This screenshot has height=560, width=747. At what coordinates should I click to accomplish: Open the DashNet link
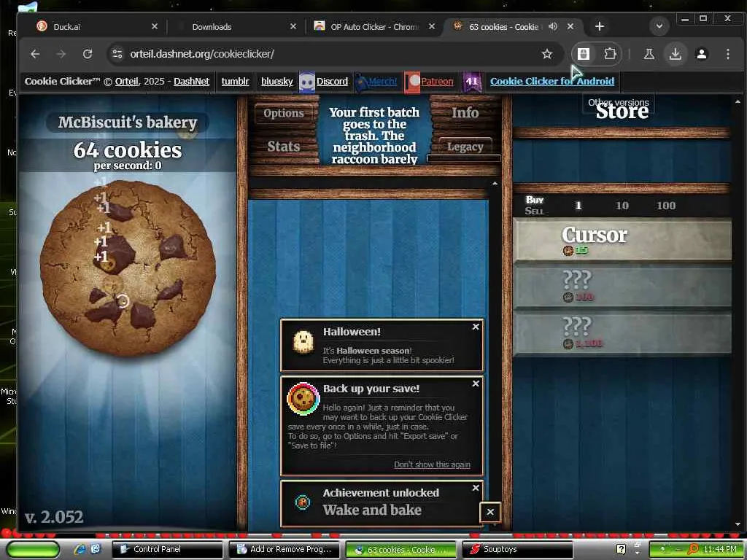pyautogui.click(x=192, y=82)
